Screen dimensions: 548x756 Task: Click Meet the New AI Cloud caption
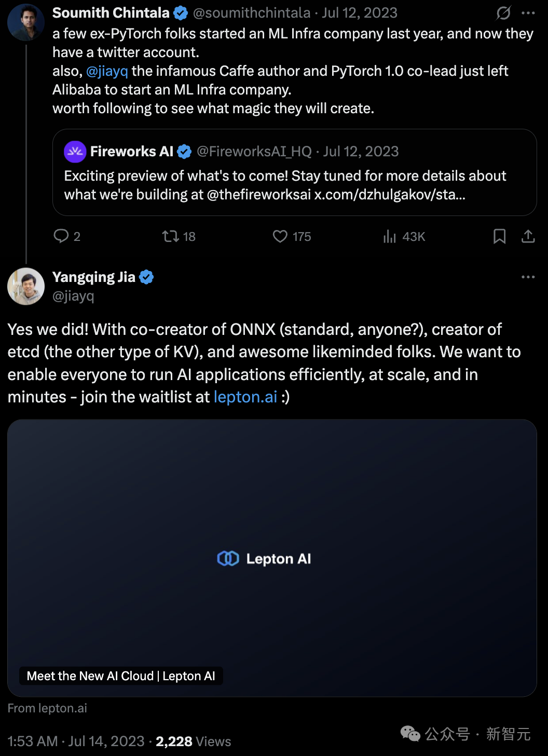coord(121,676)
